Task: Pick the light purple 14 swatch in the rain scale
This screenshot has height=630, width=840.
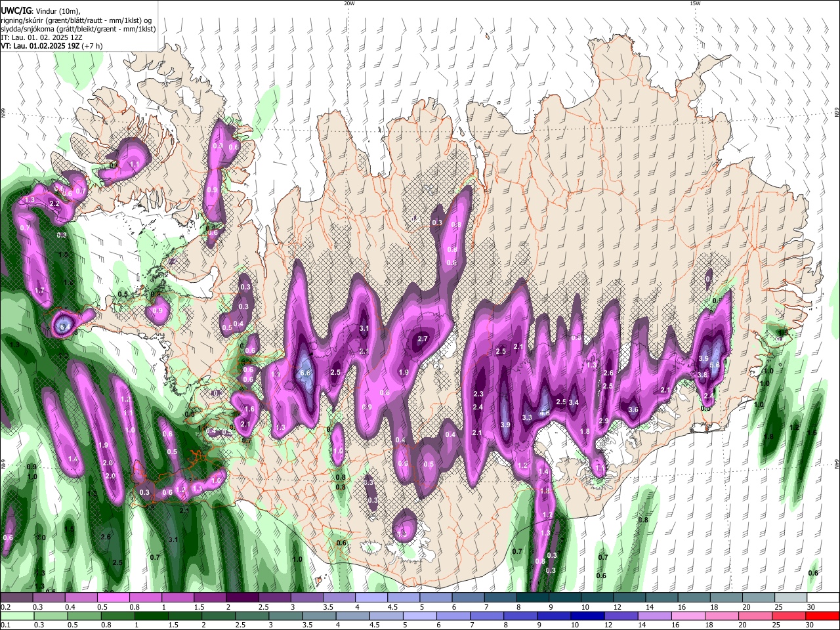Action: [654, 616]
